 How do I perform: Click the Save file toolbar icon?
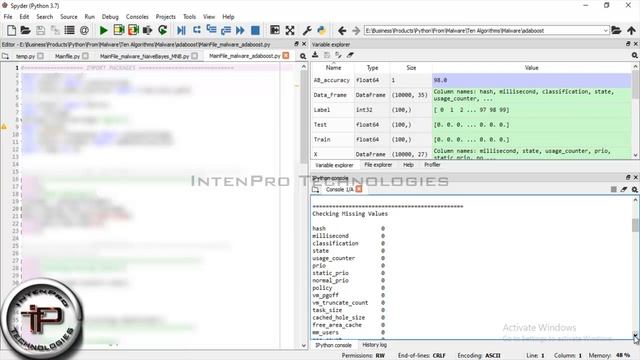point(40,30)
